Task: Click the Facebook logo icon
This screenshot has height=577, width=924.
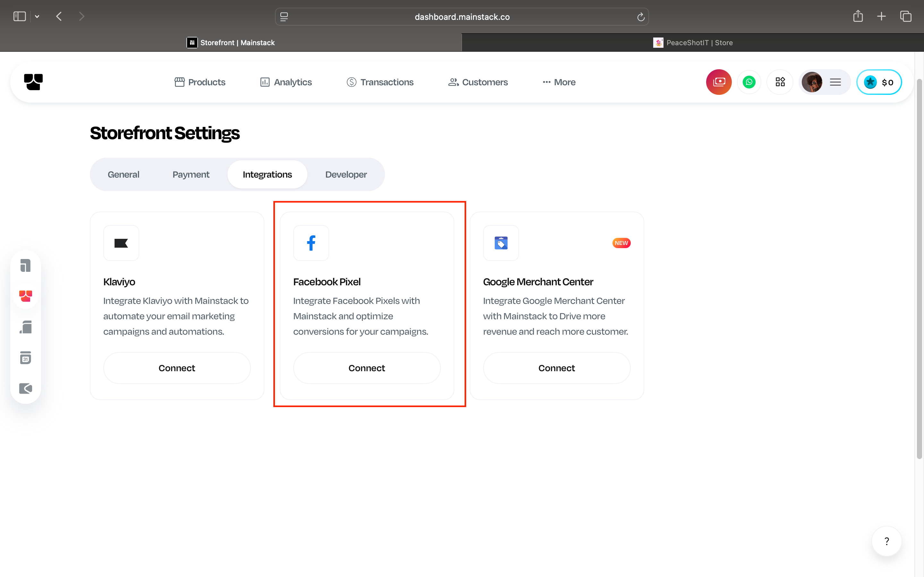Action: (x=311, y=243)
